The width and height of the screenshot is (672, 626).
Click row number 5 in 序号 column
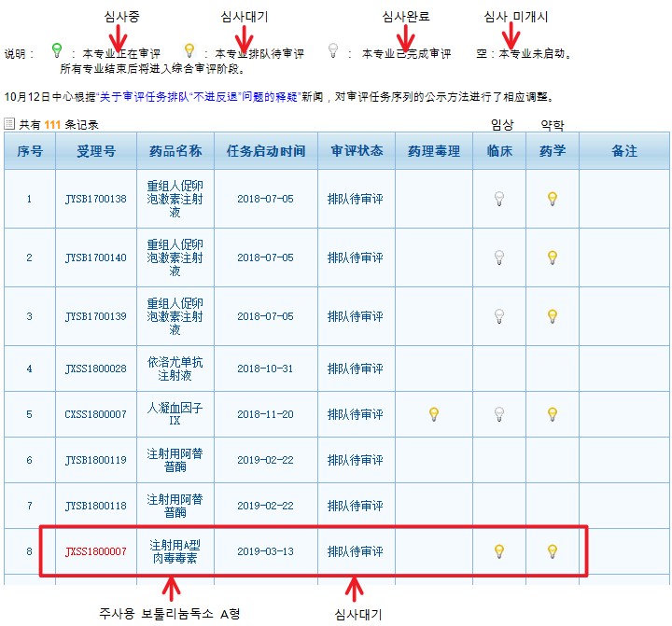[29, 414]
